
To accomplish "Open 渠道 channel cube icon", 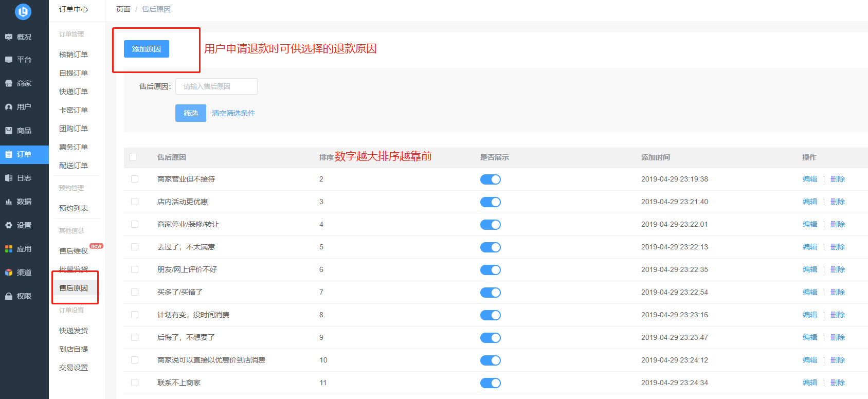I will click(x=9, y=273).
